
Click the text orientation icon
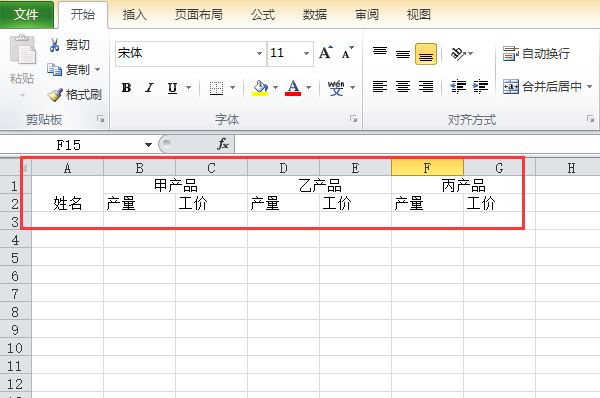(458, 54)
